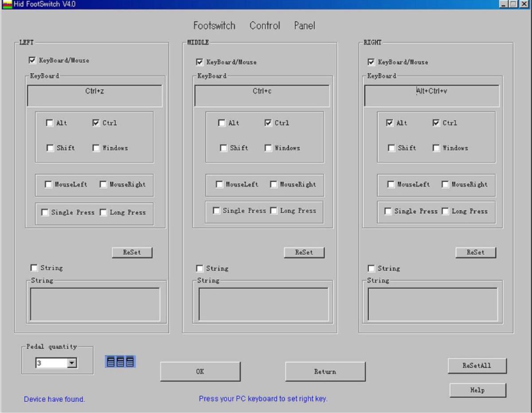The image size is (532, 413).
Task: Tick MouseRight in the MIDDLE pedal section
Action: click(x=274, y=185)
